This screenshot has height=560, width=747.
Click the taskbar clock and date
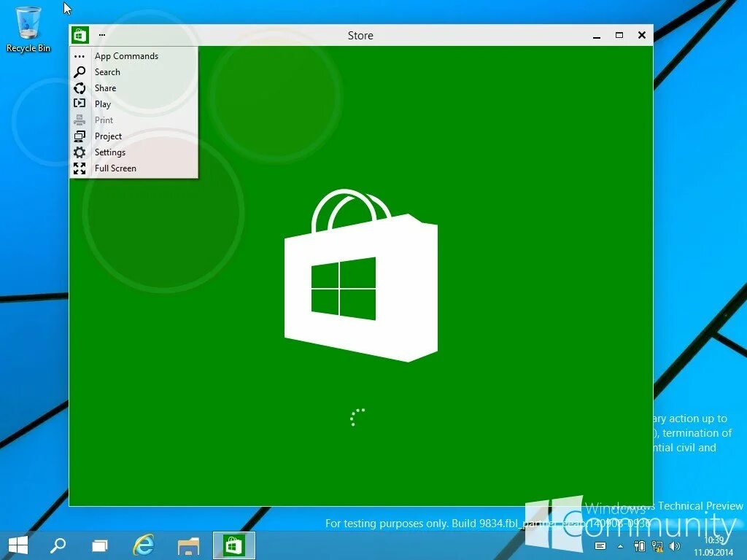click(x=713, y=546)
